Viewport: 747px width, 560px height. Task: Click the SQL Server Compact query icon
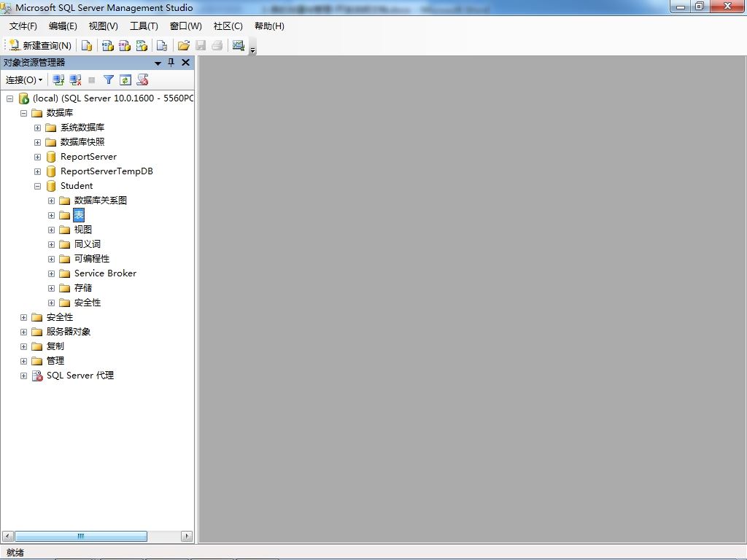[x=162, y=45]
